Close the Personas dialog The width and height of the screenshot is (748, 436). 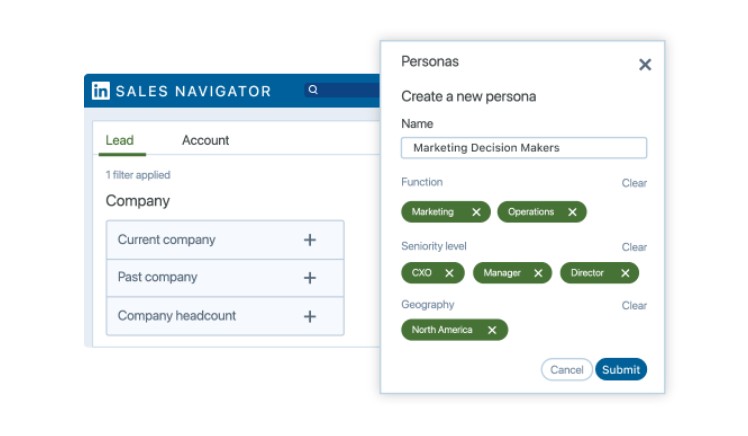click(x=645, y=64)
